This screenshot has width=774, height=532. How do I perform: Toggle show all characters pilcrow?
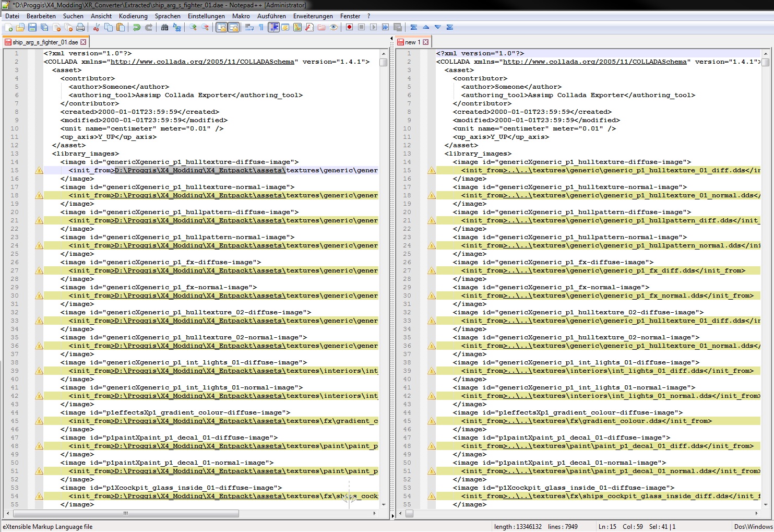click(x=261, y=27)
